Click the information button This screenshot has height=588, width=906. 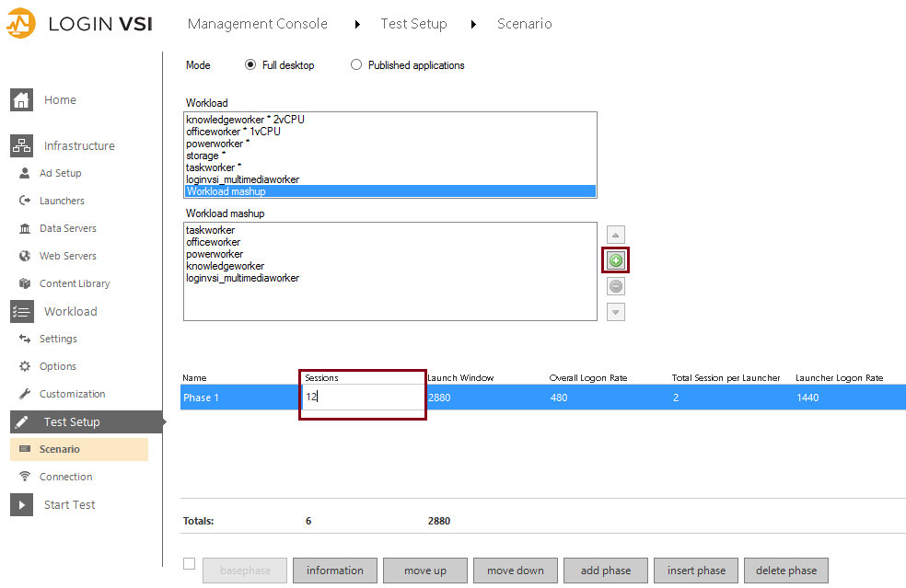pyautogui.click(x=335, y=571)
